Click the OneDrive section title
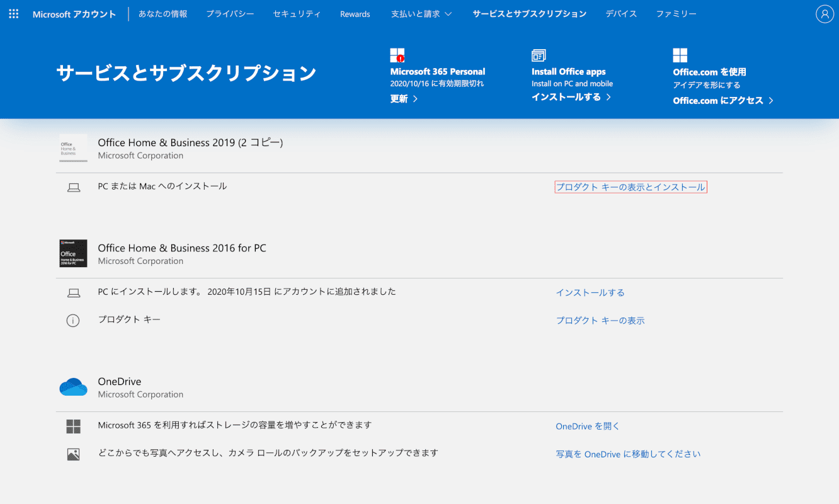Screen dimensions: 839x504 pyautogui.click(x=120, y=382)
